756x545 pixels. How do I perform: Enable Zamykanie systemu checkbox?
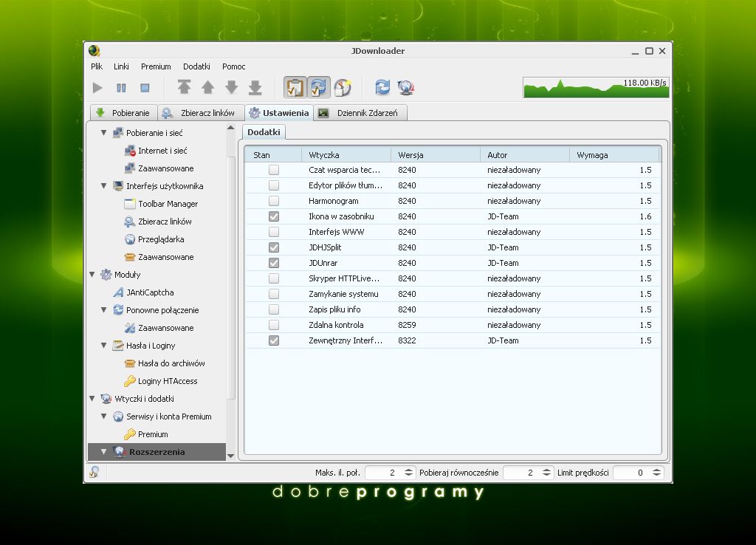274,294
